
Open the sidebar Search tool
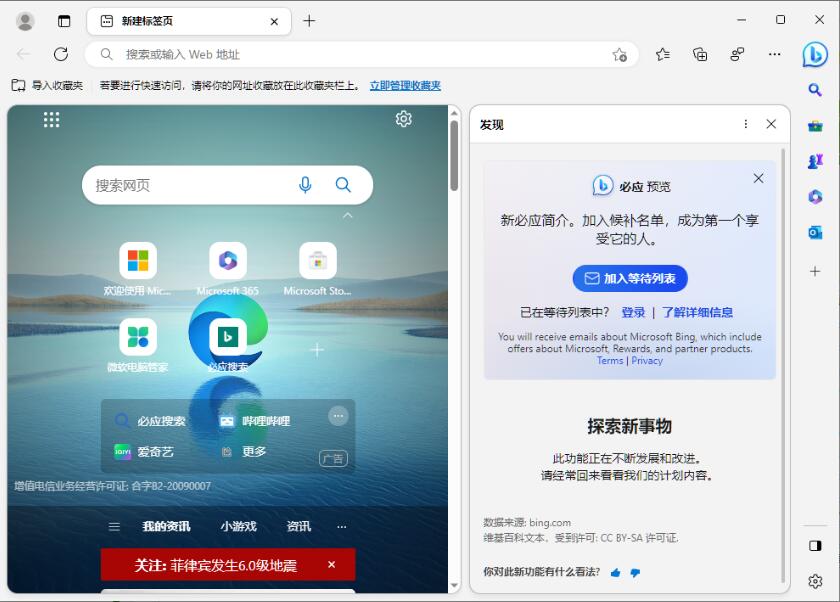[815, 89]
